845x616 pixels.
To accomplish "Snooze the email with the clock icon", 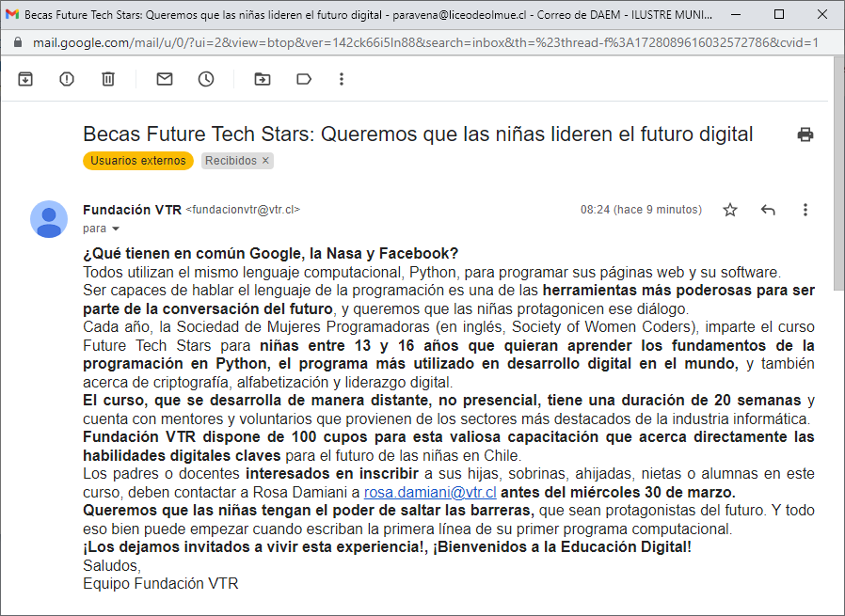I will pyautogui.click(x=206, y=79).
